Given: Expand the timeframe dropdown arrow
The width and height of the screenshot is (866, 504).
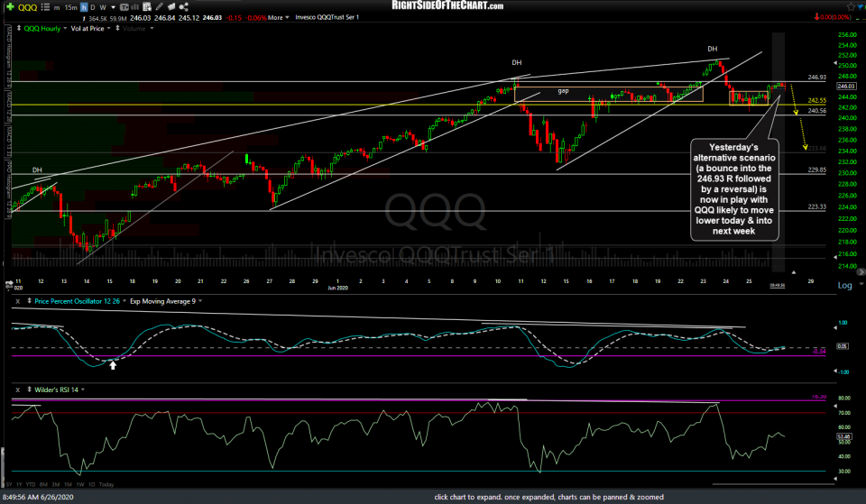Looking at the screenshot, I should point(113,7).
